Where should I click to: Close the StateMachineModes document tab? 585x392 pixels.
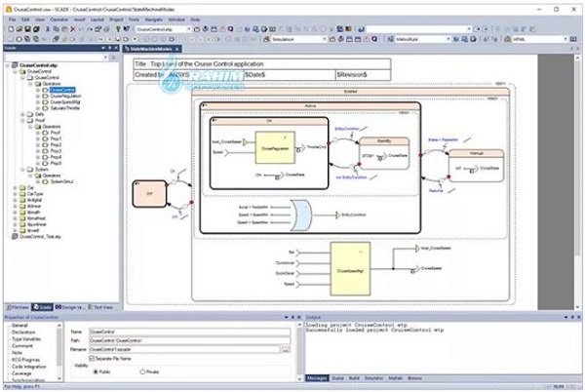pos(177,49)
